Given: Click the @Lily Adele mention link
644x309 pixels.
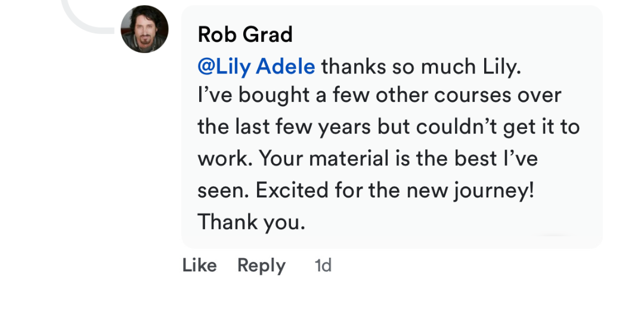Looking at the screenshot, I should point(256,66).
